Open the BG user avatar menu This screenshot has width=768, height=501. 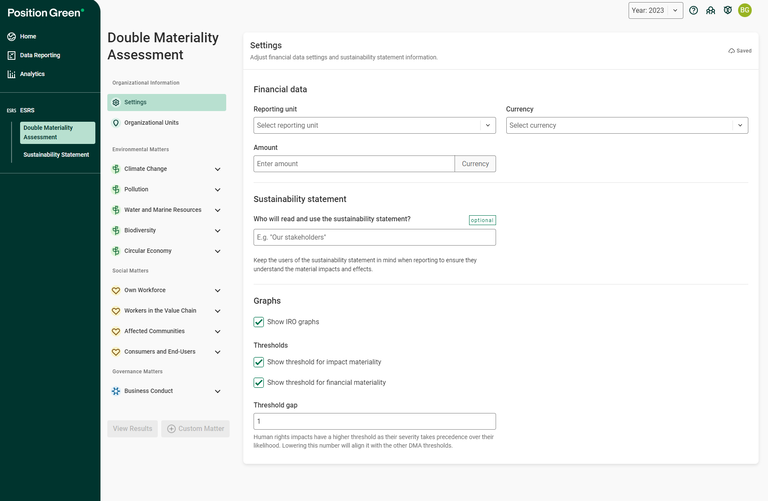click(745, 10)
